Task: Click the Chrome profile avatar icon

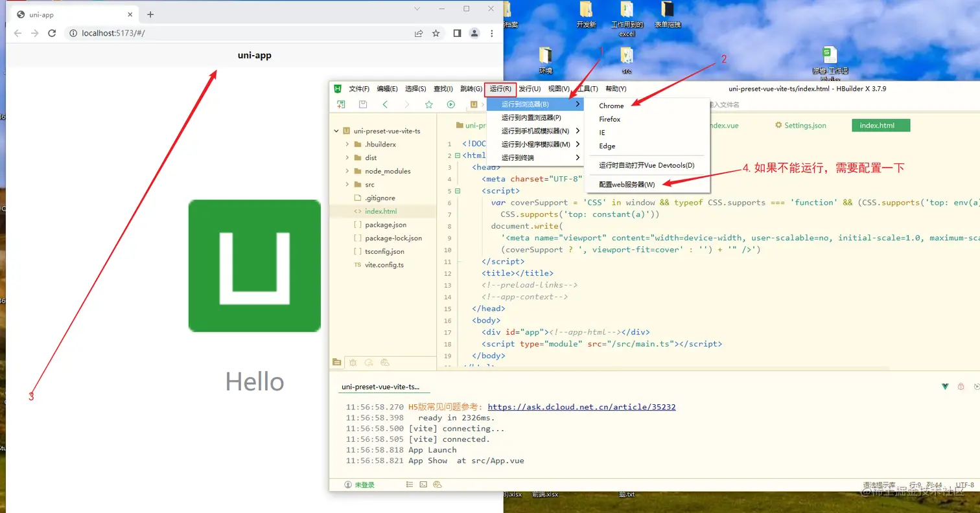Action: pyautogui.click(x=474, y=33)
